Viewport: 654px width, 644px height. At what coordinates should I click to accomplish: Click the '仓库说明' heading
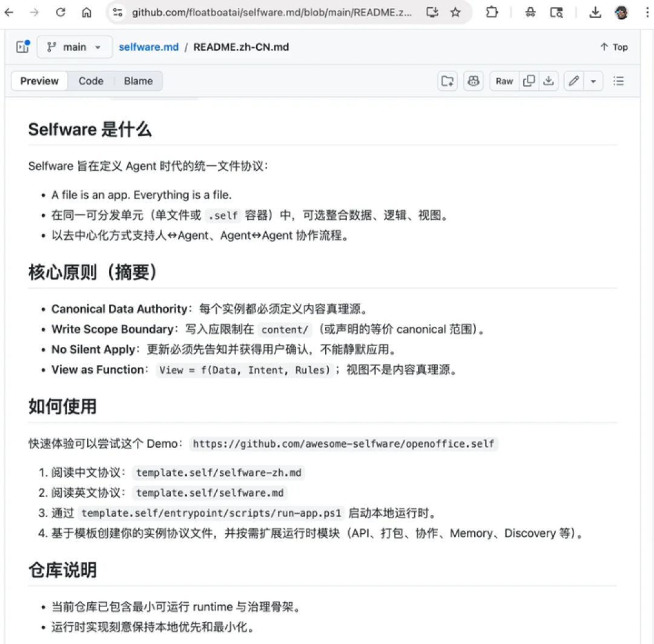(62, 570)
